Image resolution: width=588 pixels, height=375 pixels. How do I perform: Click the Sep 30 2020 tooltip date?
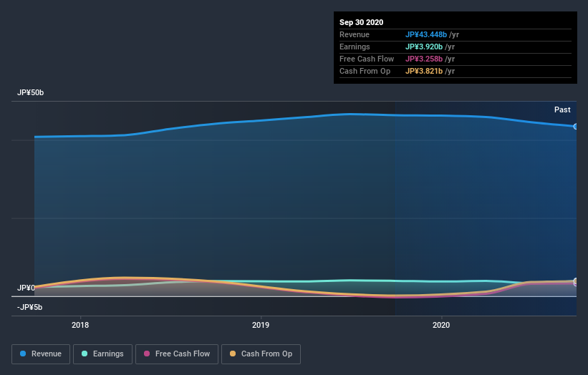pos(361,22)
